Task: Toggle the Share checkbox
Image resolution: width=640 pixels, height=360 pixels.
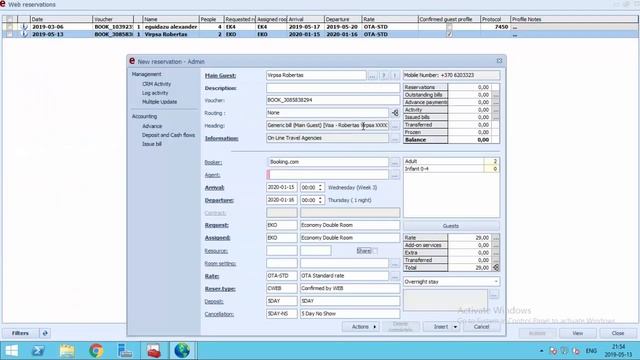Action: [375, 251]
